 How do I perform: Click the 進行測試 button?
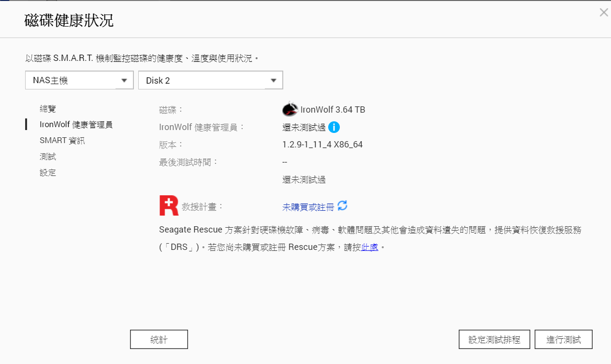[x=564, y=339]
